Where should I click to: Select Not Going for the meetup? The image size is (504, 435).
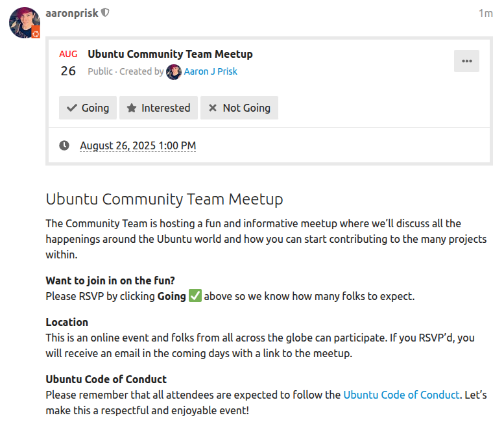click(239, 108)
